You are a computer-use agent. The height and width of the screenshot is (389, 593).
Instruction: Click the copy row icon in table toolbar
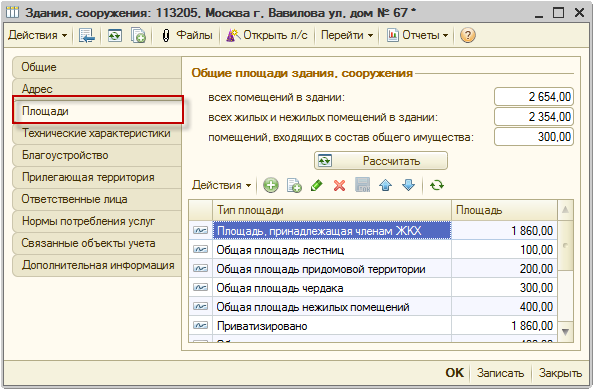[x=294, y=185]
